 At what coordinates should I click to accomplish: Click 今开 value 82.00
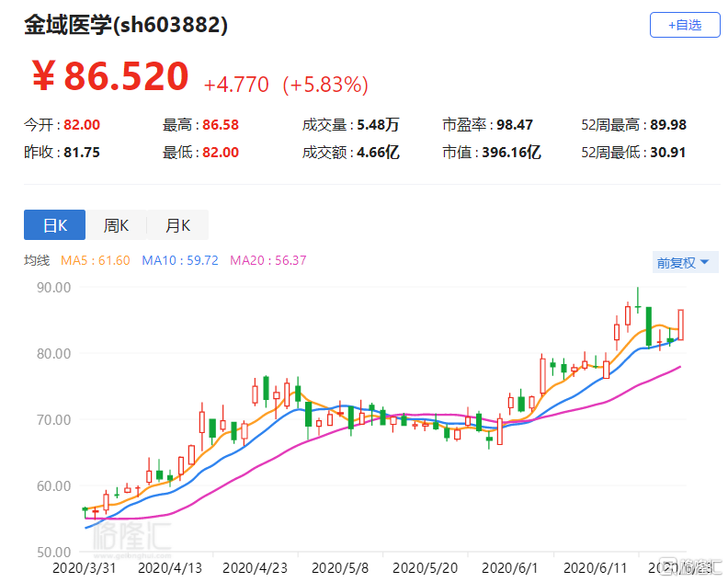(x=82, y=125)
